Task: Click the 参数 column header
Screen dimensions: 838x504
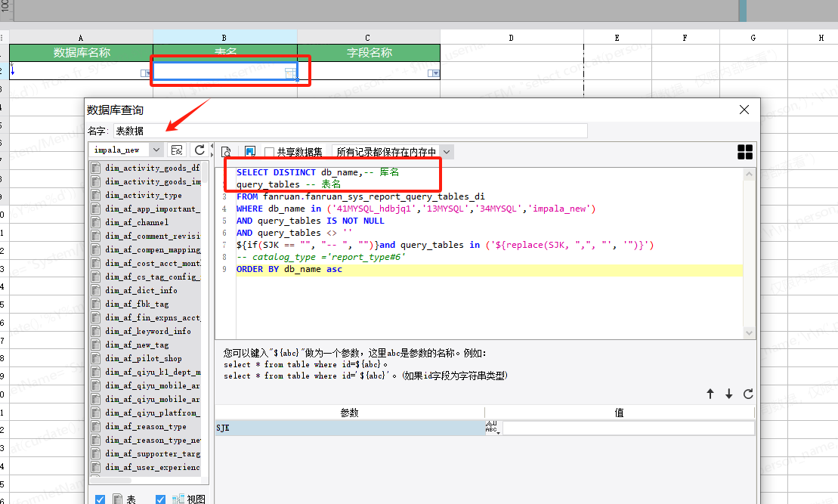Action: coord(350,413)
